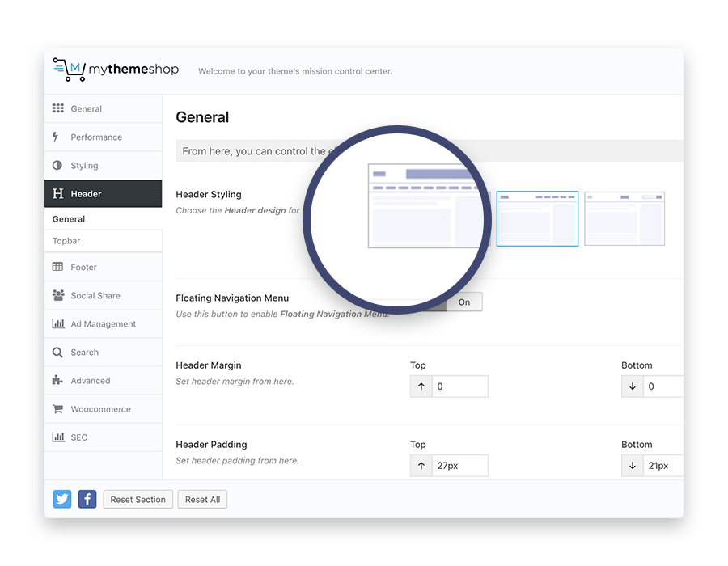This screenshot has height=566, width=728.
Task: Click the Header Padding Bottom down-arrow icon
Action: click(x=633, y=465)
